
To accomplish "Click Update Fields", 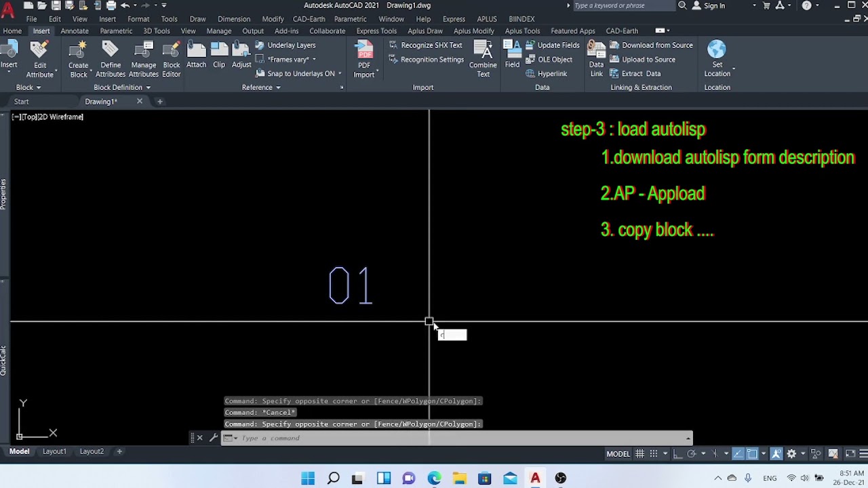I will (x=552, y=45).
